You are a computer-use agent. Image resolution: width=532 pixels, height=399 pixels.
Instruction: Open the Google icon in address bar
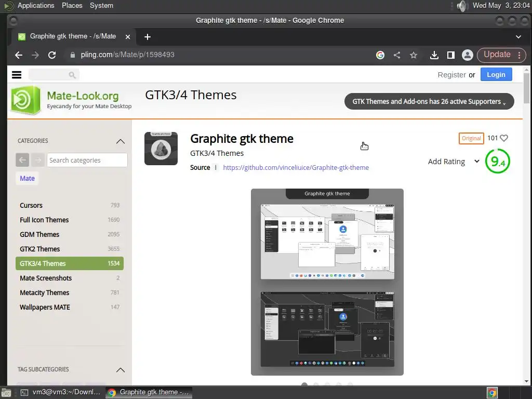[380, 55]
